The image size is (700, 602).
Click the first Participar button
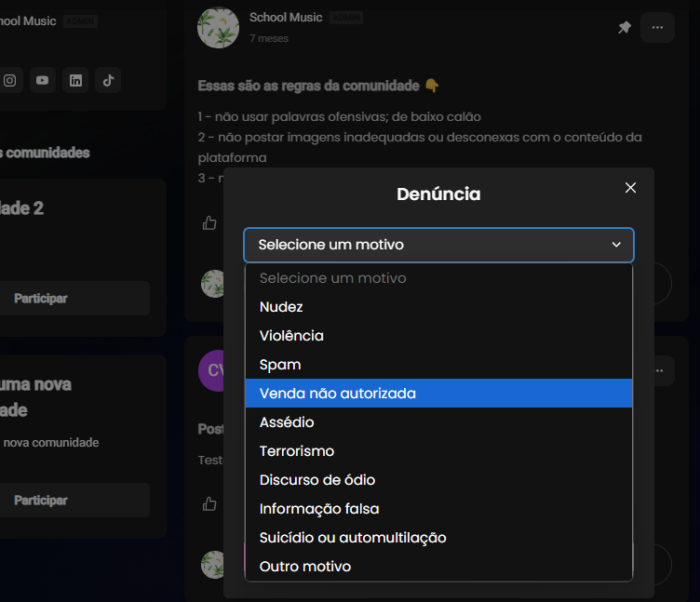pyautogui.click(x=74, y=298)
